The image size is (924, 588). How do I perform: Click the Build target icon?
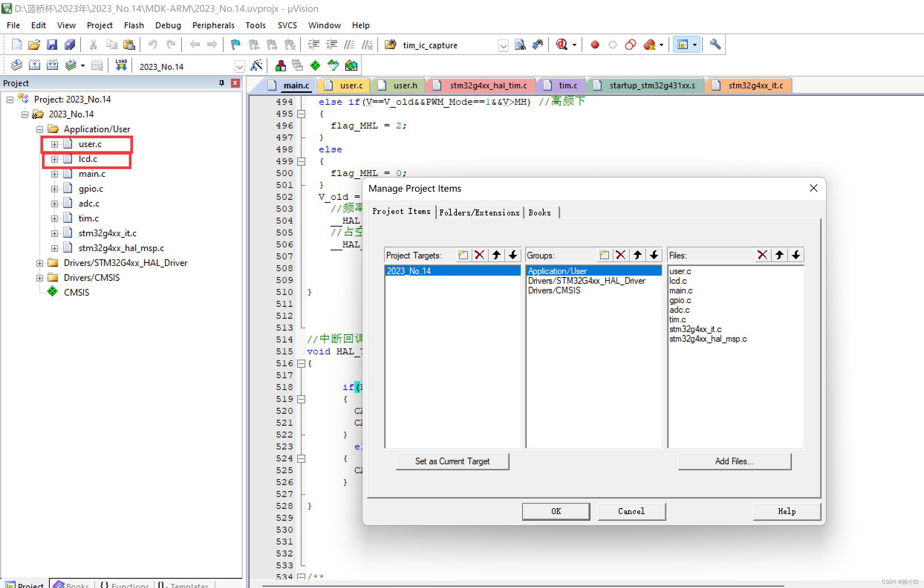(x=35, y=66)
